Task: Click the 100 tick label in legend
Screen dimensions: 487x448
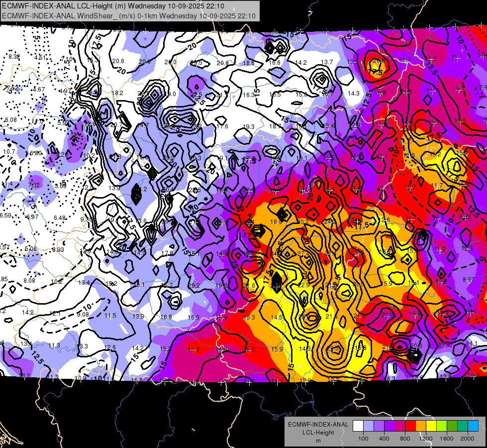Action: (363, 439)
